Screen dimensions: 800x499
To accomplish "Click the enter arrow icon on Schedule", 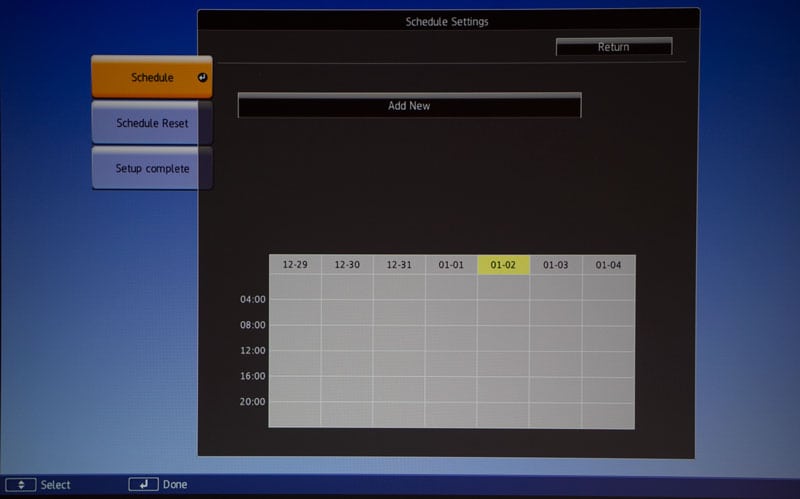I will tap(201, 78).
